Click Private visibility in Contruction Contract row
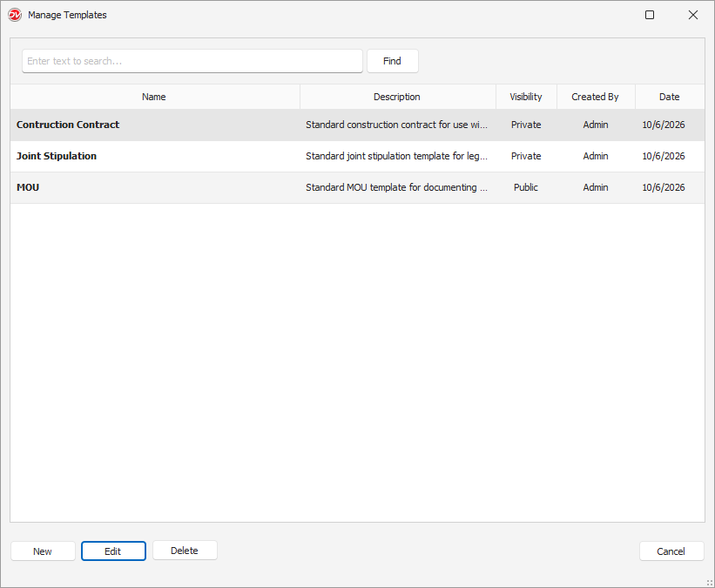The height and width of the screenshot is (588, 715). pyautogui.click(x=526, y=125)
